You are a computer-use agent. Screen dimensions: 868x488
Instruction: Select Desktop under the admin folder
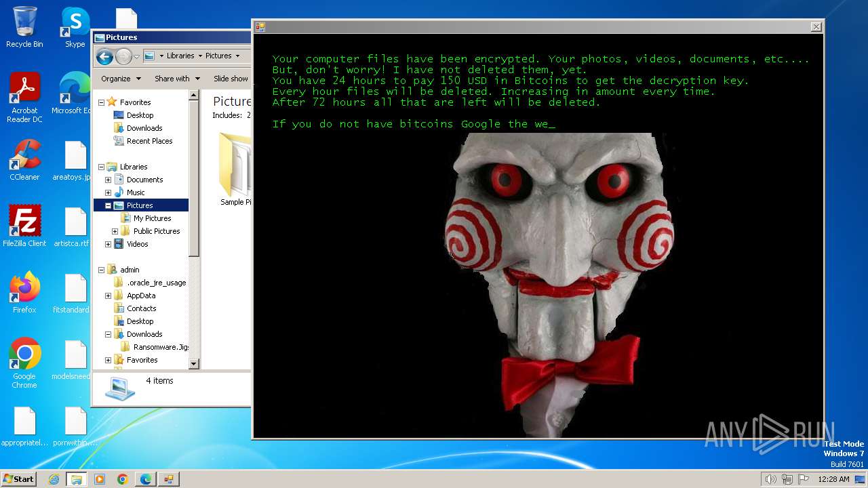(140, 321)
